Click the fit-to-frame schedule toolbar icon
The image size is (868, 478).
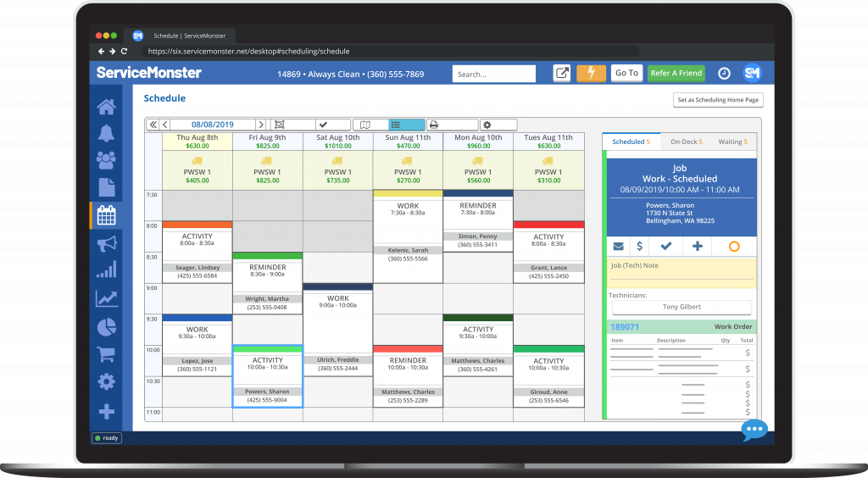[x=280, y=125]
